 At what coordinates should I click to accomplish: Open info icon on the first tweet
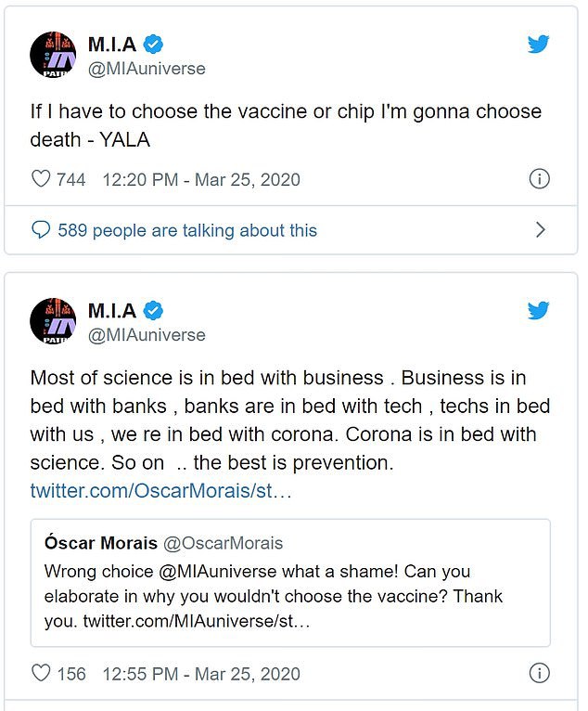click(x=539, y=178)
